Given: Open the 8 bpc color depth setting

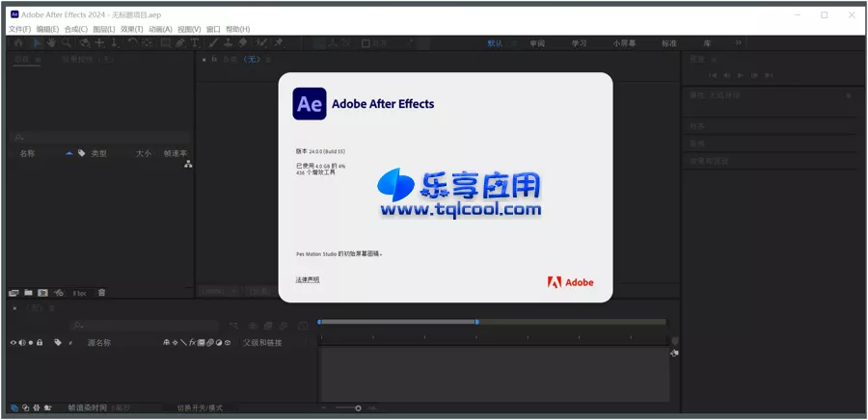Looking at the screenshot, I should 80,294.
